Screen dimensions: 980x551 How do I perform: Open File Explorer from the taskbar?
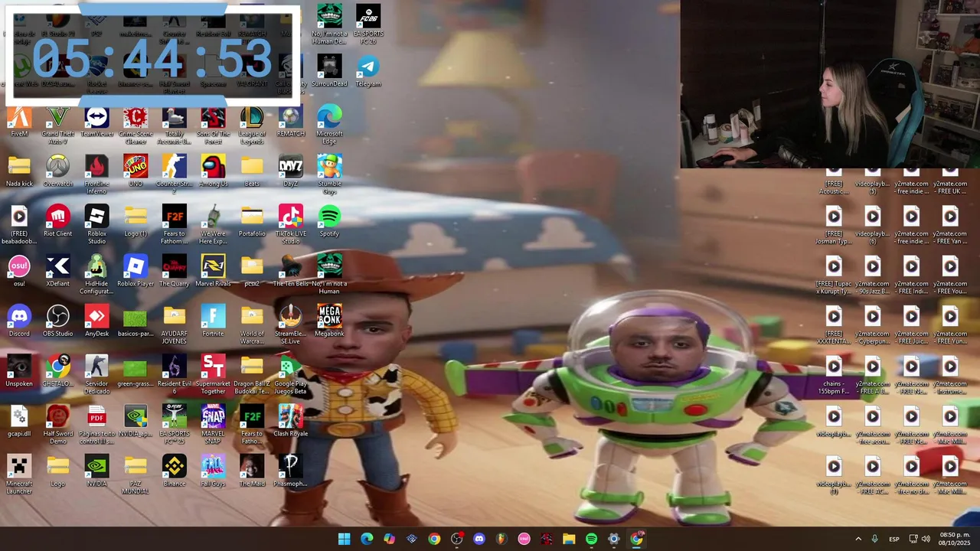pyautogui.click(x=569, y=539)
